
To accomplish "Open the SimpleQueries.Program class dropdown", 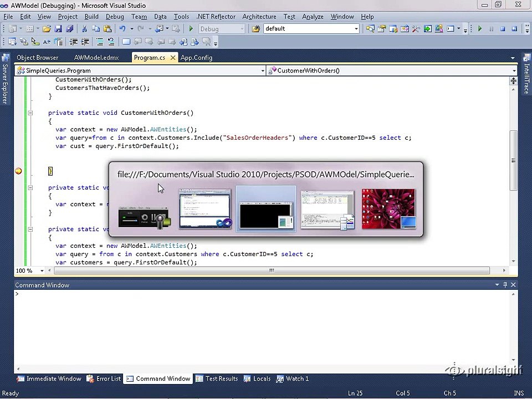I will (263, 70).
